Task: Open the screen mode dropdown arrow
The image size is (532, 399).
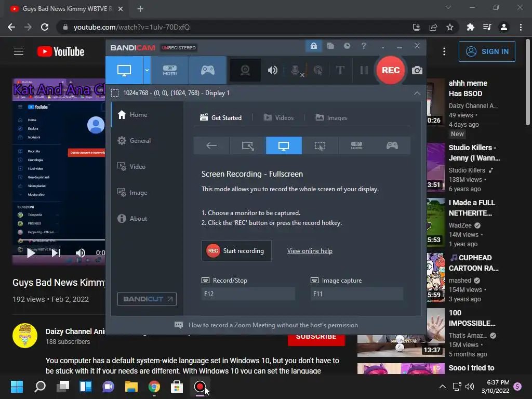Action: point(147,70)
